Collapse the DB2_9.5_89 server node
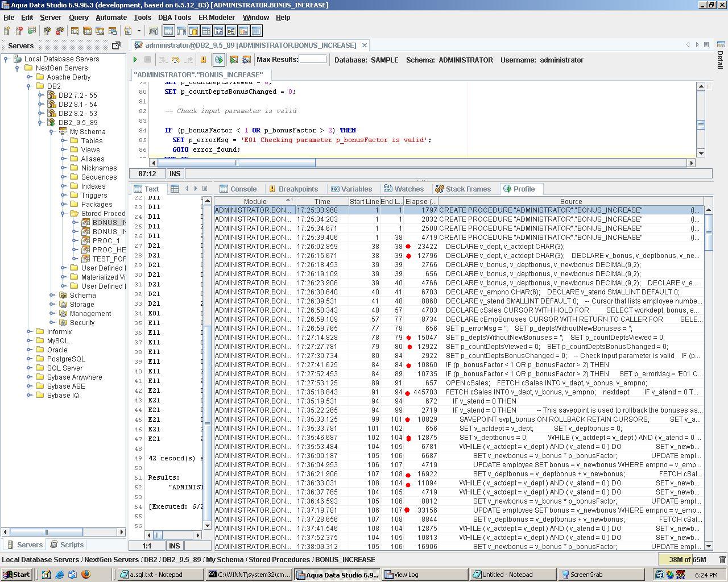 point(39,122)
